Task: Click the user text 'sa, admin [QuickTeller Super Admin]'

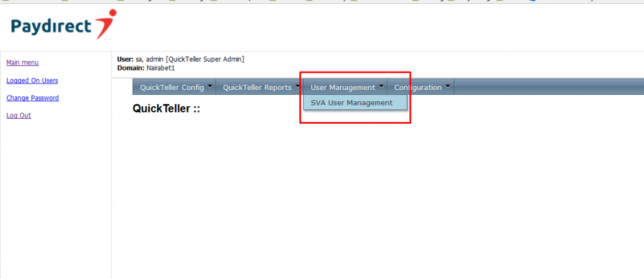Action: (190, 60)
